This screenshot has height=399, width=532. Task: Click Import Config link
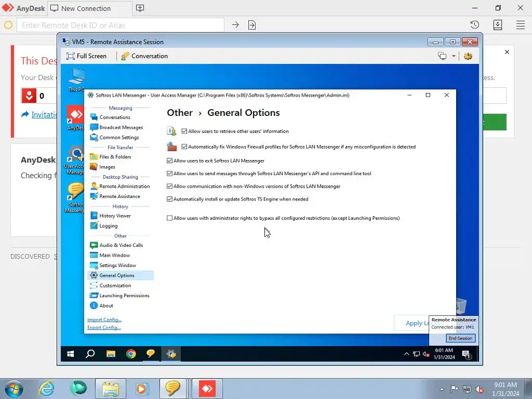click(104, 320)
